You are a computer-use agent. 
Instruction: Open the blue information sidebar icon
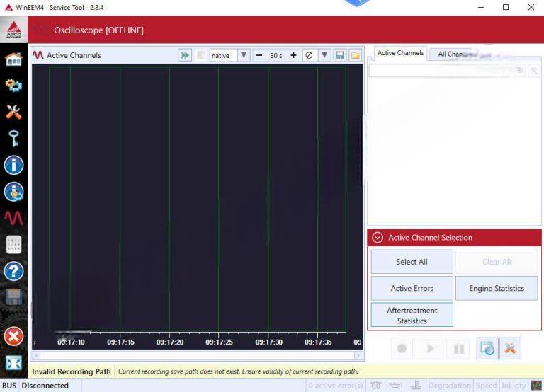click(x=13, y=165)
